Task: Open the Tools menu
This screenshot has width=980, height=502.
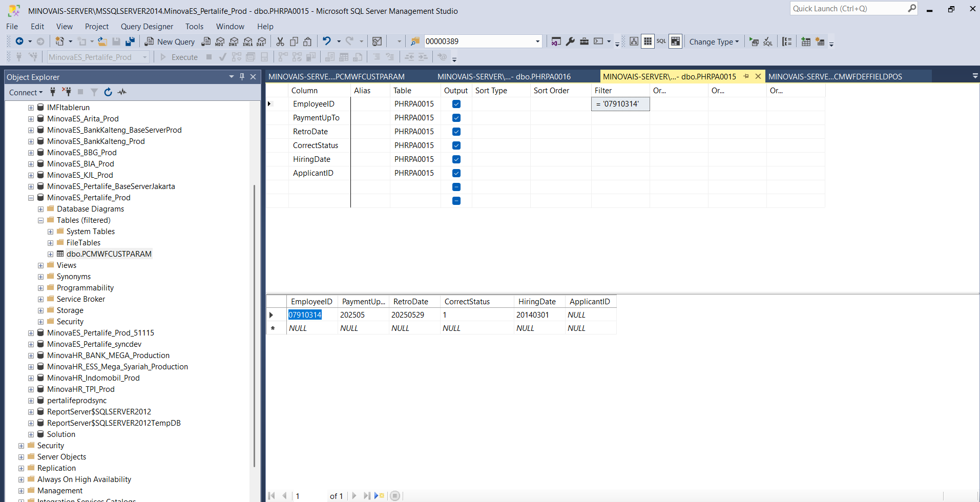Action: 194,27
